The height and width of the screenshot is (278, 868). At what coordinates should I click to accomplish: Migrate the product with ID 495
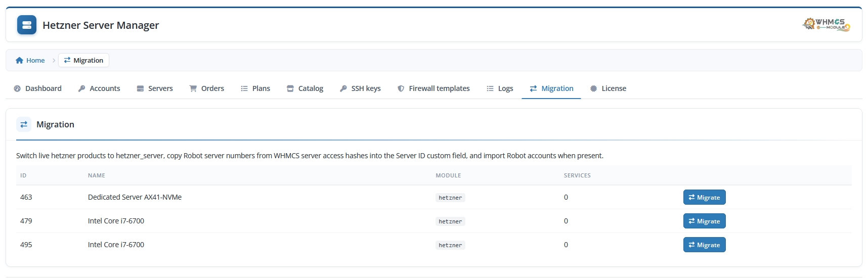(x=704, y=245)
